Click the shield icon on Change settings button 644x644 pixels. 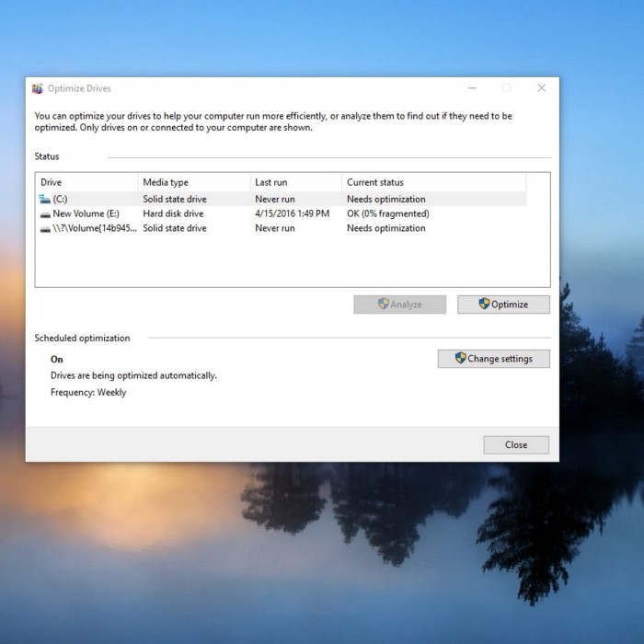pos(460,358)
